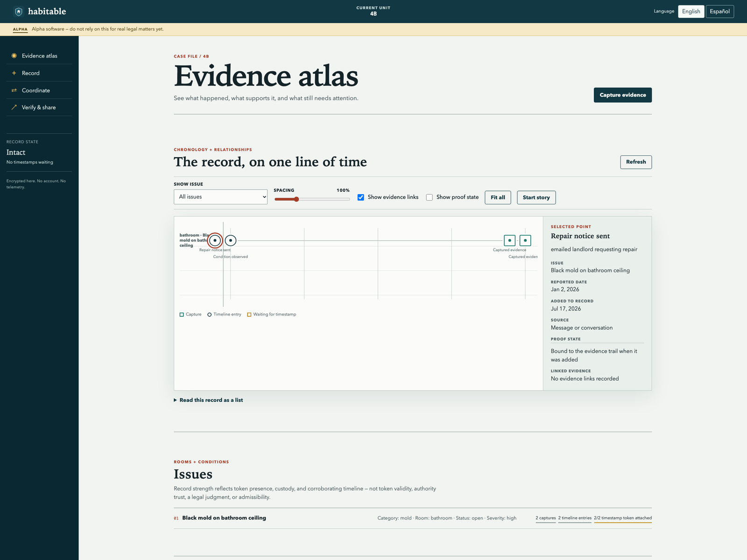
Task: Click the Current Unit 4B label
Action: [373, 11]
